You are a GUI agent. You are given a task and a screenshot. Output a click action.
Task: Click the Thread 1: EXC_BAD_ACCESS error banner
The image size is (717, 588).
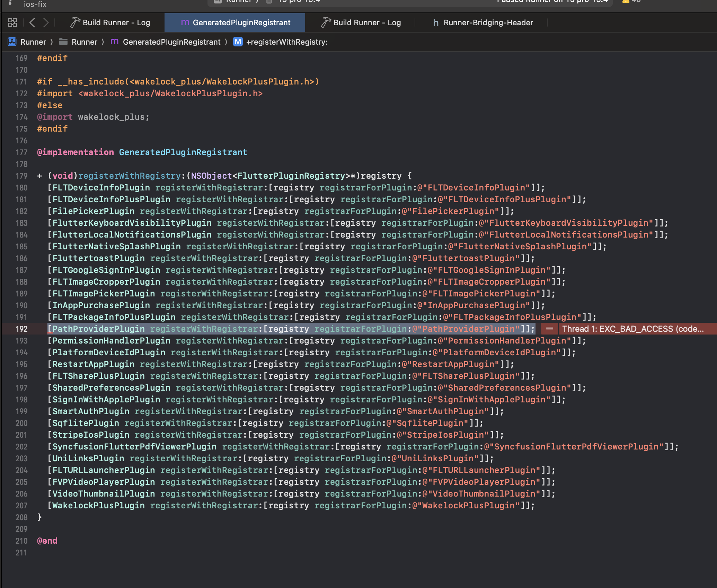click(634, 329)
